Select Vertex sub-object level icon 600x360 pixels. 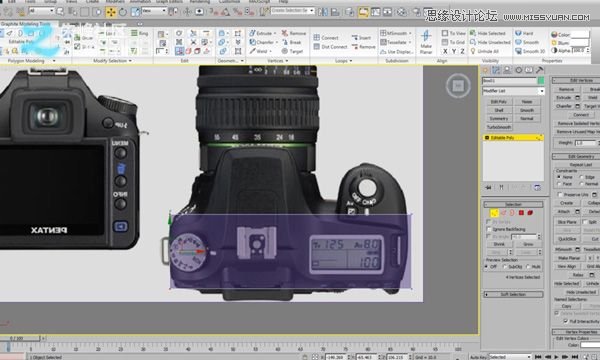pyautogui.click(x=494, y=213)
